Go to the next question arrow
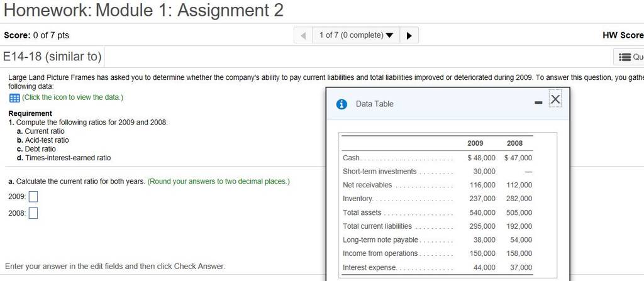 click(409, 35)
